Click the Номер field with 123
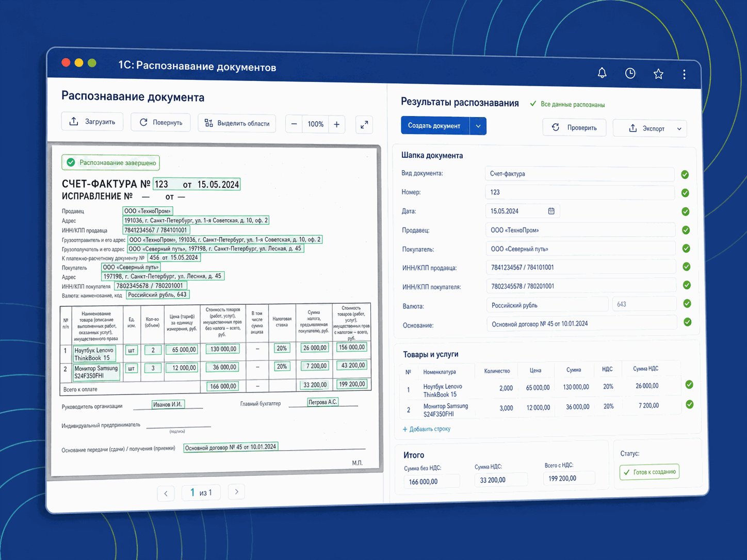747x560 pixels. click(x=580, y=192)
